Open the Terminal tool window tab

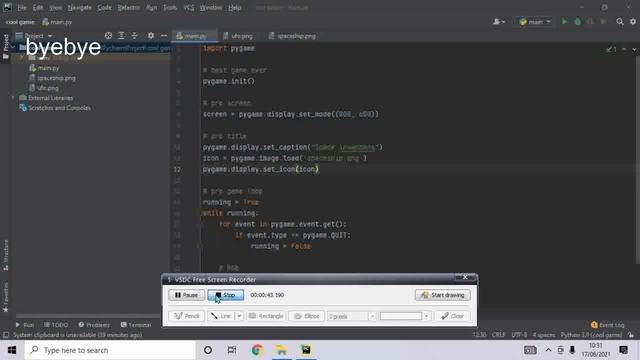[136, 325]
